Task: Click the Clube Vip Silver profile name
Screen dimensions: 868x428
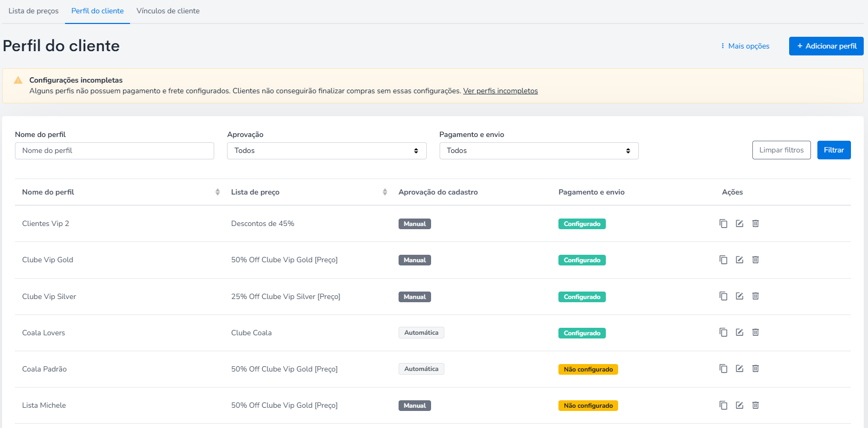Action: [49, 296]
